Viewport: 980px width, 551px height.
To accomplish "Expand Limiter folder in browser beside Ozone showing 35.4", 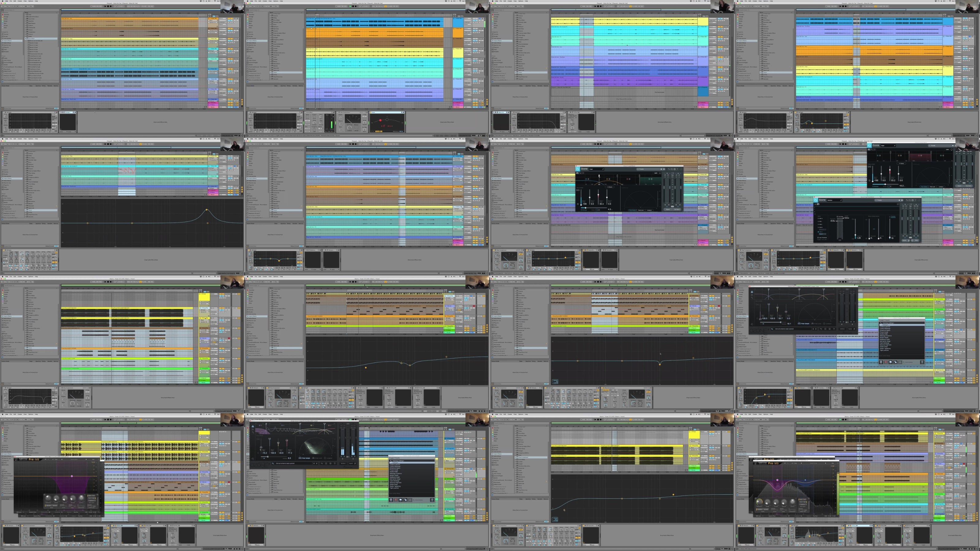I will click(515, 186).
